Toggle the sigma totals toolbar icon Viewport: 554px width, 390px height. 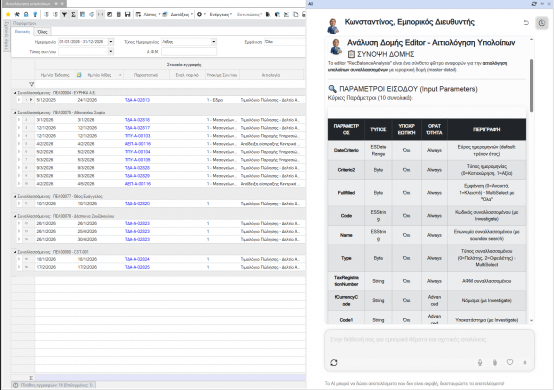pyautogui.click(x=73, y=14)
